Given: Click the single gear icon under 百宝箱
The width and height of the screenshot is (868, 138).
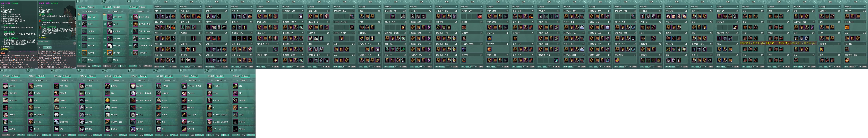Looking at the screenshot, I should [464, 27].
